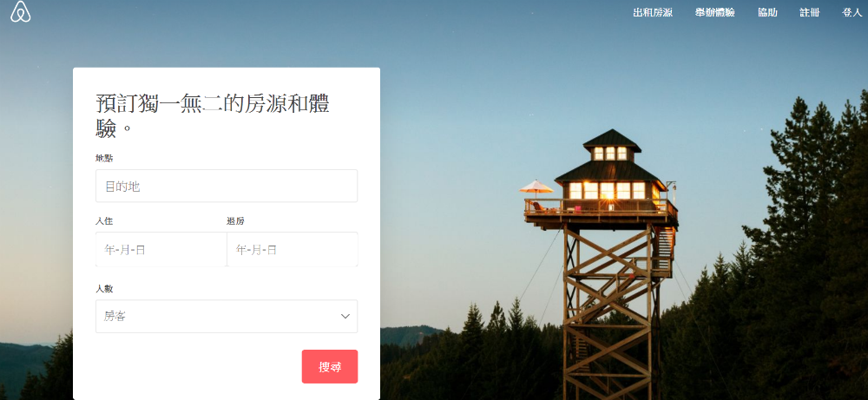Expand the 房客 guests dropdown
The width and height of the screenshot is (868, 400).
227,317
